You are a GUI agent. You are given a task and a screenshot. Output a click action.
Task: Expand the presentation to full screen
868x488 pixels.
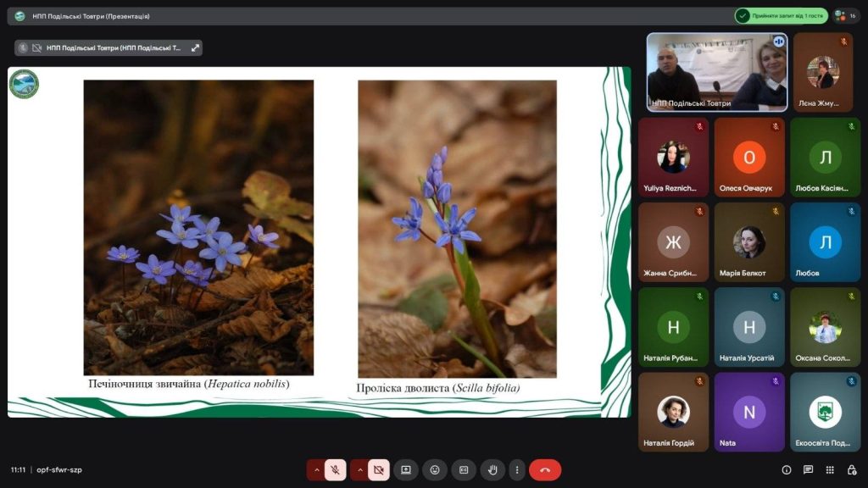(x=195, y=48)
